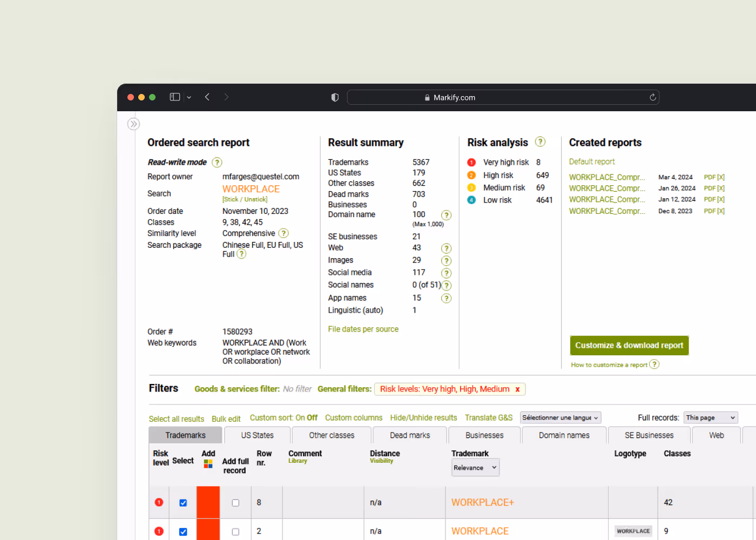Viewport: 756px width, 540px height.
Task: Remove the Risk levels filter with x
Action: (517, 389)
